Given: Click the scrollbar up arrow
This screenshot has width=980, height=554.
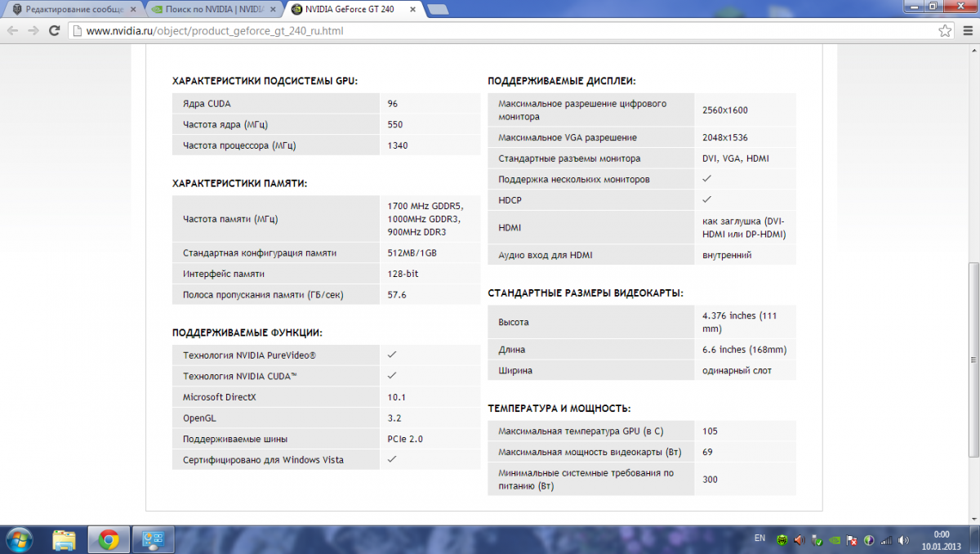Looking at the screenshot, I should click(x=973, y=51).
